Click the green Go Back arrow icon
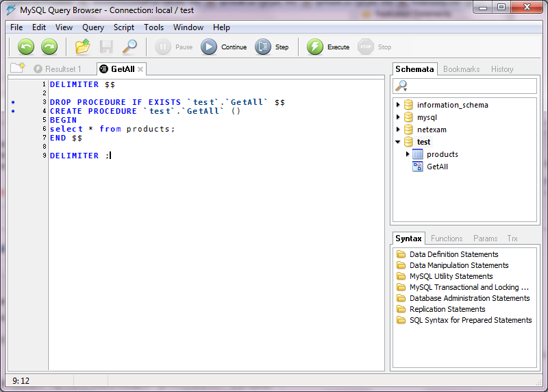 26,47
